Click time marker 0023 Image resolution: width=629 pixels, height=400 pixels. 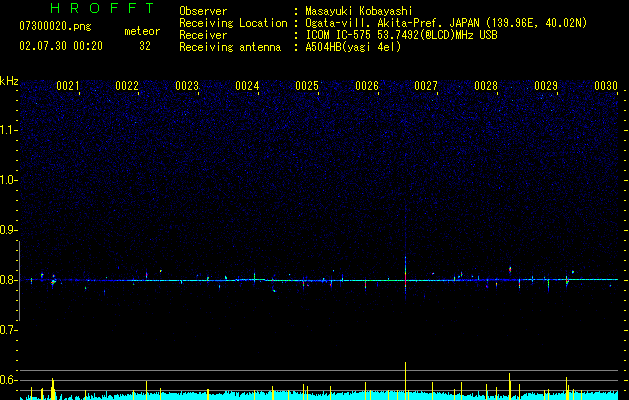[187, 86]
